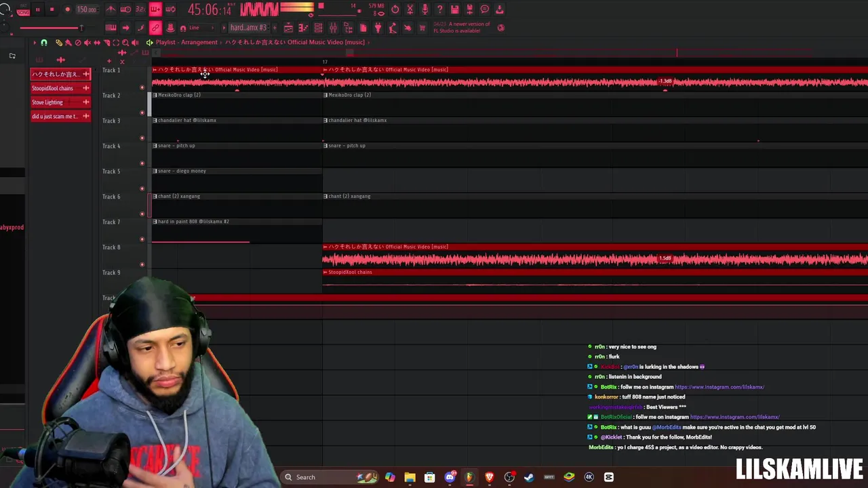Screen dimensions: 868x488
Task: Open the channel rack view icon
Action: click(x=318, y=28)
